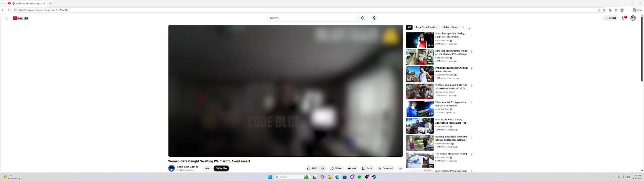Open Edge settings and more ellipsis
Viewport: 644px width, 181px height.
[628, 10]
